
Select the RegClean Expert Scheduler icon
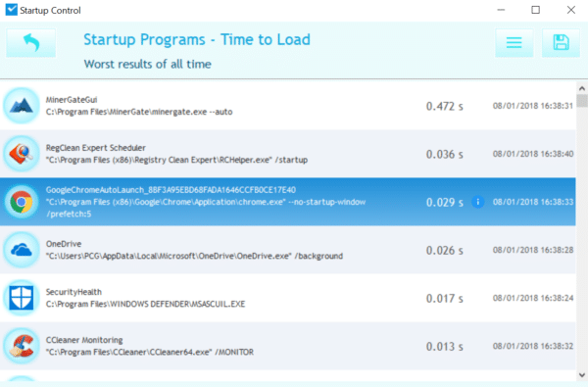(x=22, y=154)
